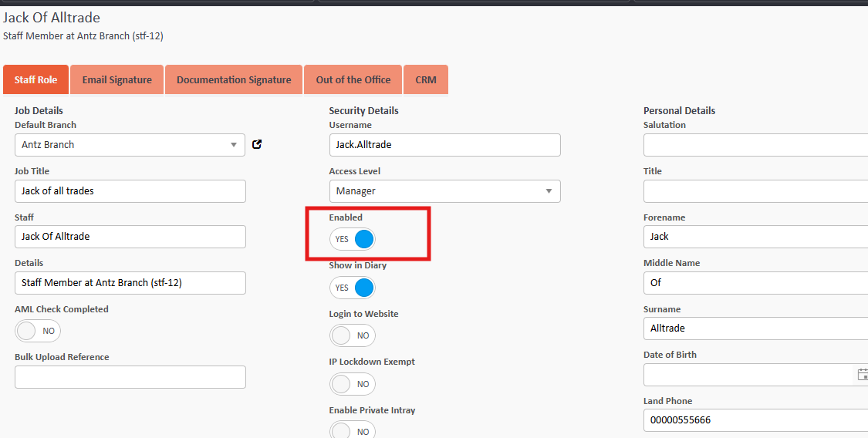
Task: Click the Job Title text field
Action: pos(130,191)
